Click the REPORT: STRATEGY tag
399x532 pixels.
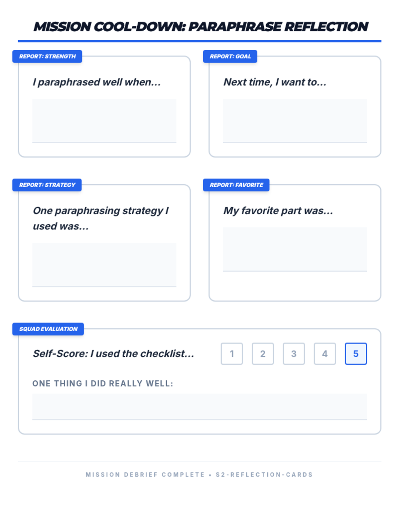47,185
